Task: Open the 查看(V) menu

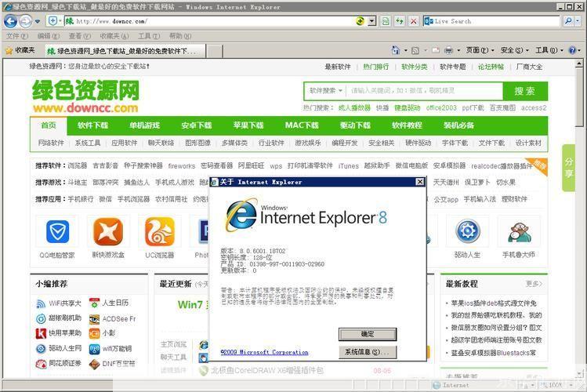Action: [x=80, y=36]
